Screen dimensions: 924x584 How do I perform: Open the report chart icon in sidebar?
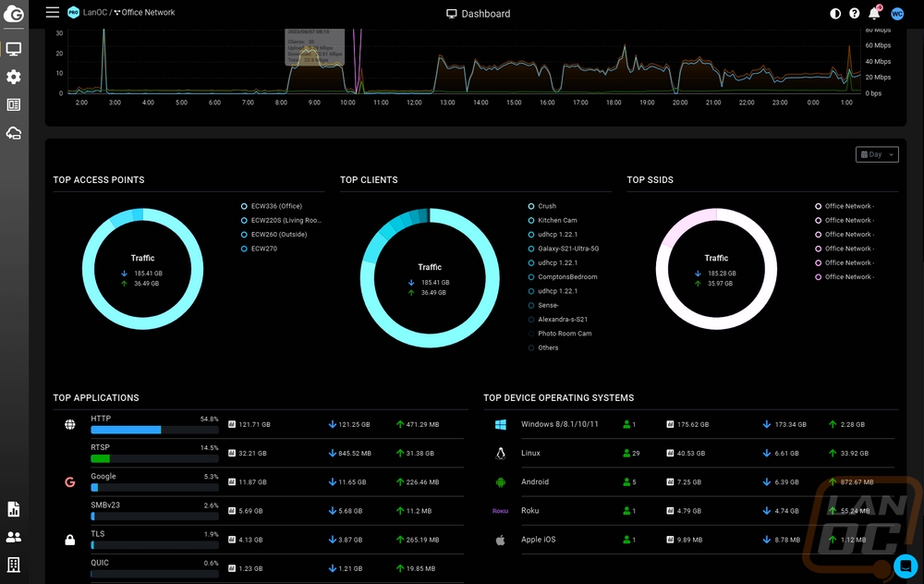tap(14, 509)
